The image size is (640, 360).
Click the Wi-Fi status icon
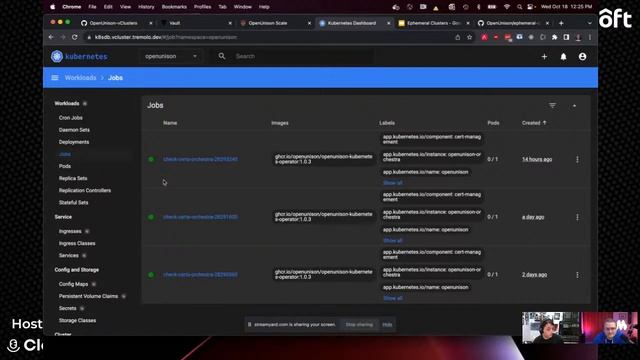coord(507,7)
